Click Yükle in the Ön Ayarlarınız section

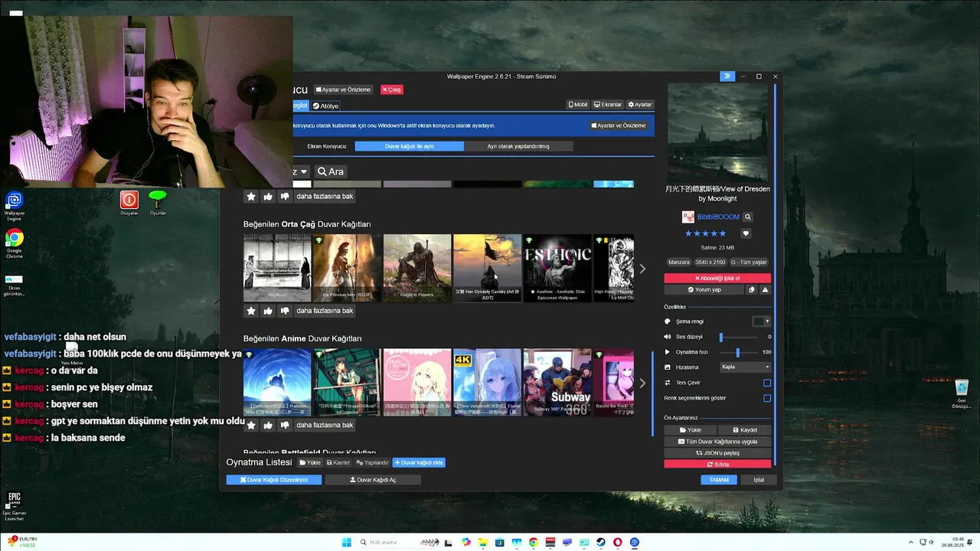pyautogui.click(x=690, y=430)
